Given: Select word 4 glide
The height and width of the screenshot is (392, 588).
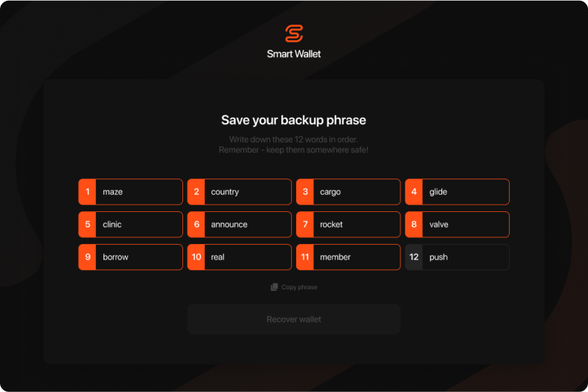Looking at the screenshot, I should click(x=457, y=192).
